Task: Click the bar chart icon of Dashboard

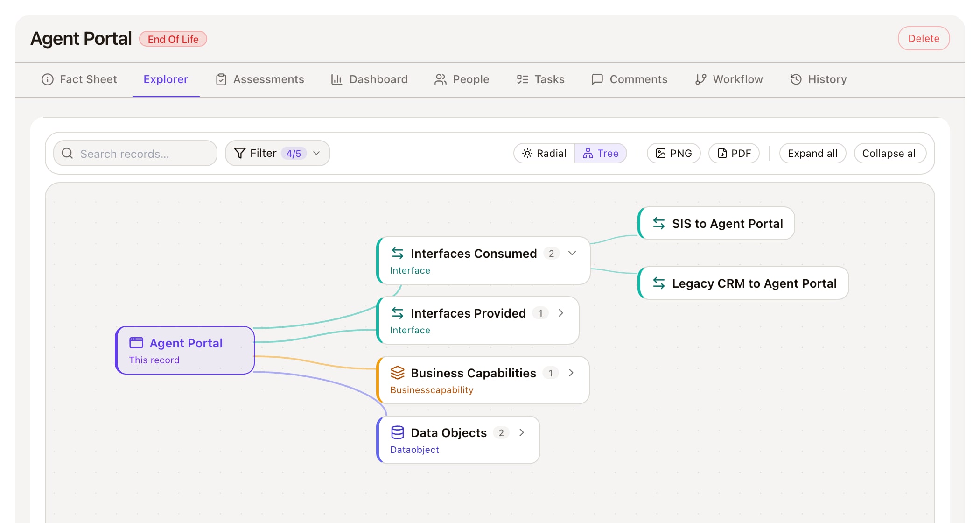Action: [336, 79]
